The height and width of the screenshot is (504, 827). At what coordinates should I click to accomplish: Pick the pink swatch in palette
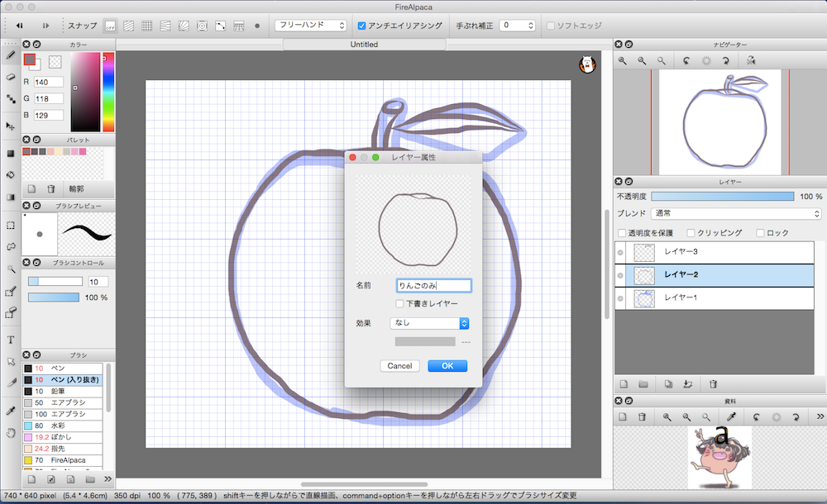(x=82, y=152)
